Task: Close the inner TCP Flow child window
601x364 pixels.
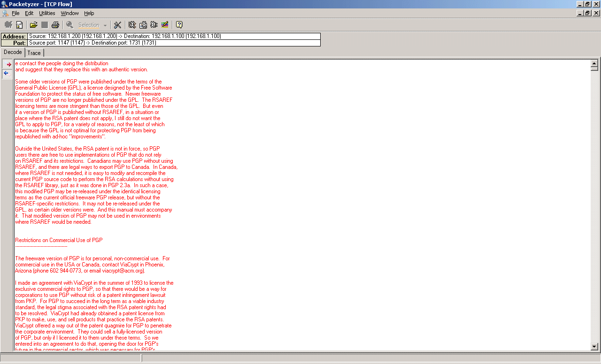Action: [x=596, y=13]
